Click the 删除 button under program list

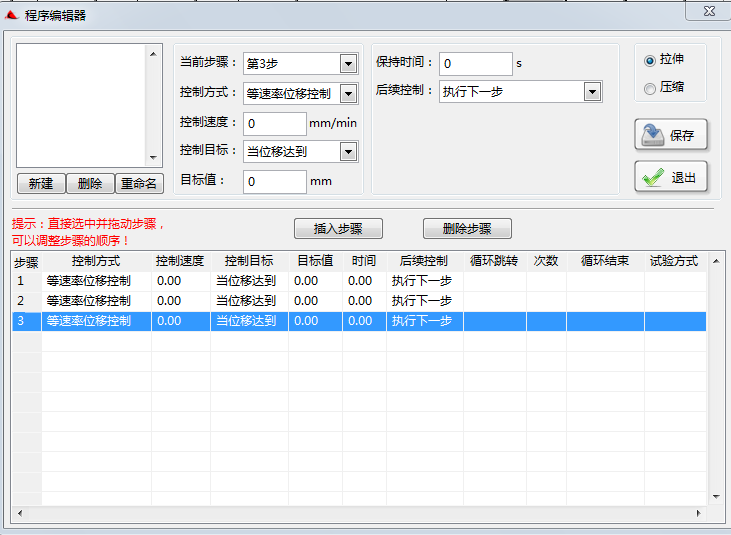pos(90,183)
